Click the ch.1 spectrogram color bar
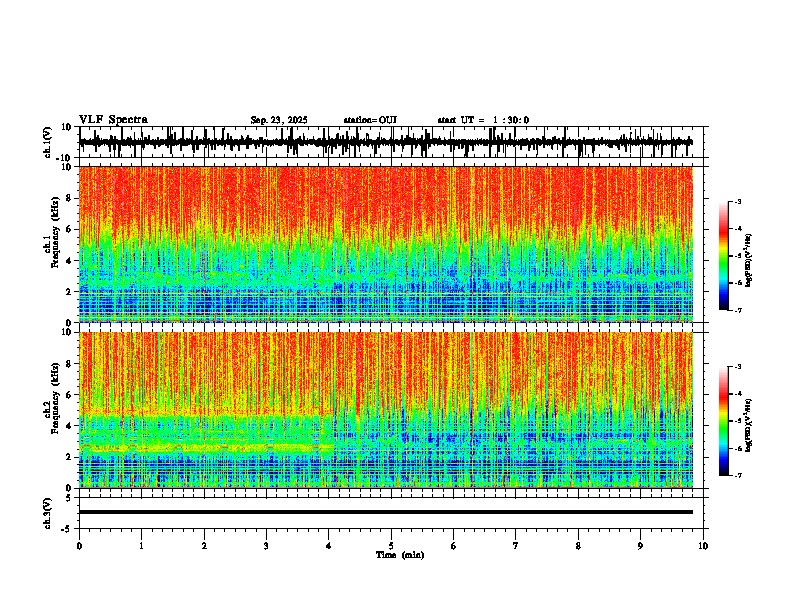This screenshot has width=792, height=612. coord(724,256)
